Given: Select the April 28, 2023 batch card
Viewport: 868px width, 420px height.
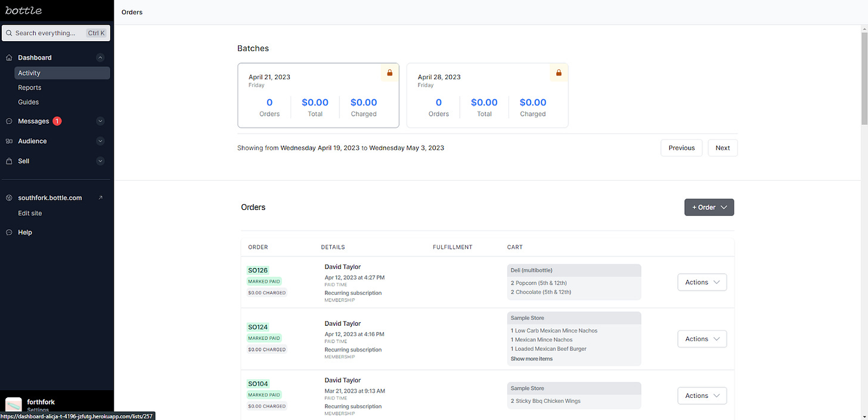Looking at the screenshot, I should coord(487,95).
